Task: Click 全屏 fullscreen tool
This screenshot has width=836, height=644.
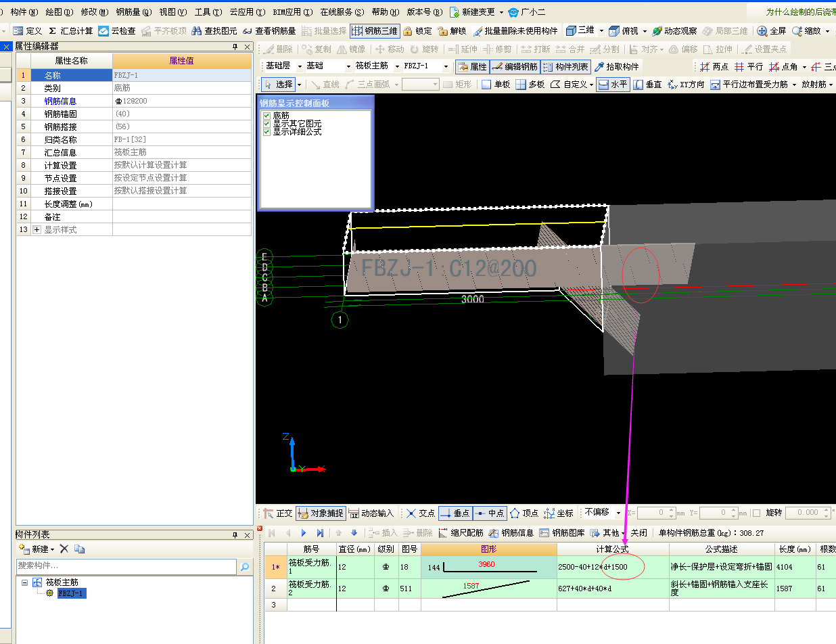Action: click(x=771, y=31)
